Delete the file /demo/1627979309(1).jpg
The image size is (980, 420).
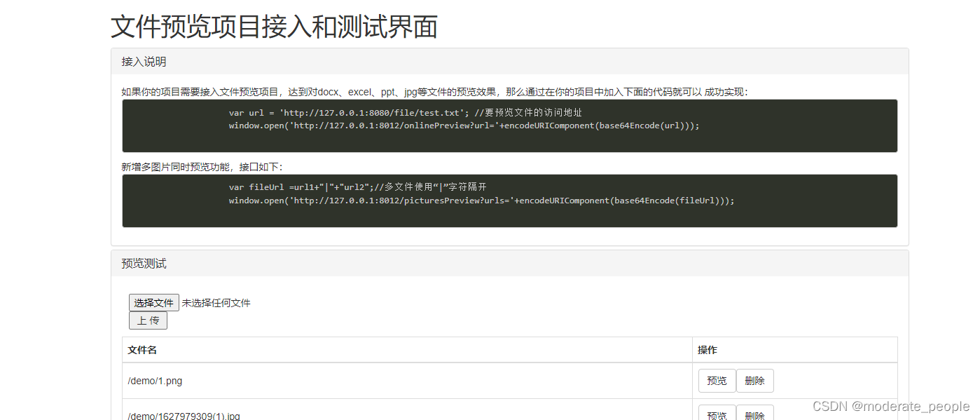(754, 415)
